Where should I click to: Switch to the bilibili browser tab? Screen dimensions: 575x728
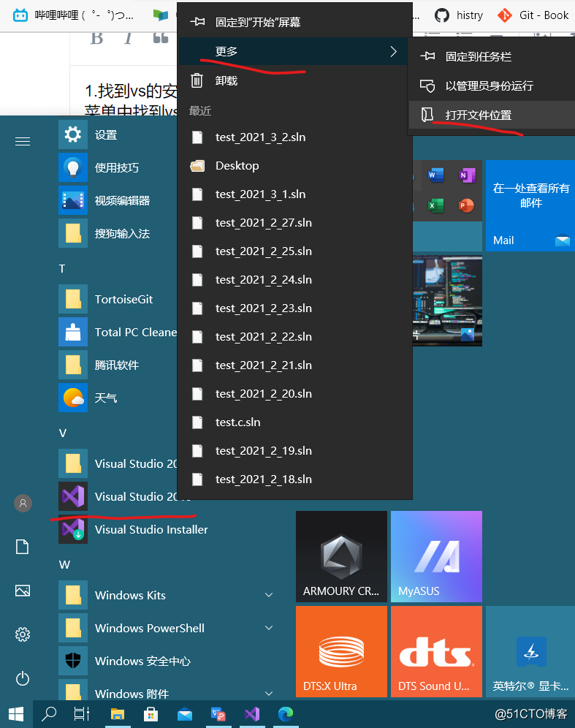tap(75, 15)
